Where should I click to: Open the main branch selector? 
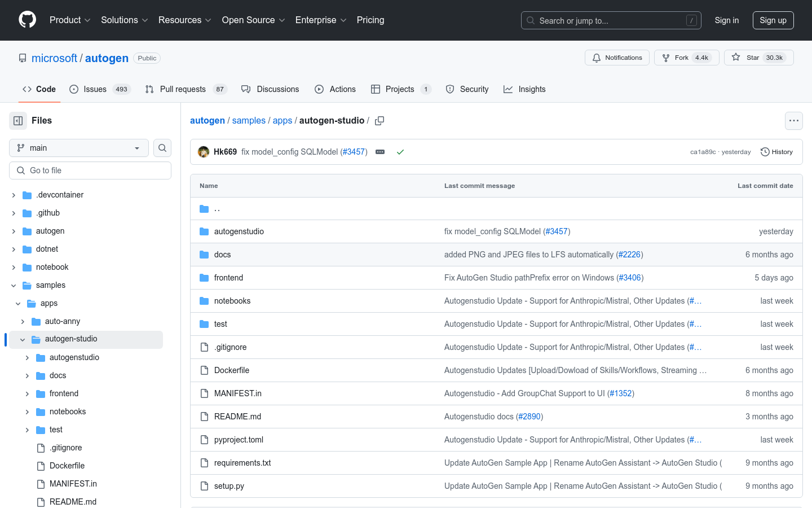(x=79, y=148)
